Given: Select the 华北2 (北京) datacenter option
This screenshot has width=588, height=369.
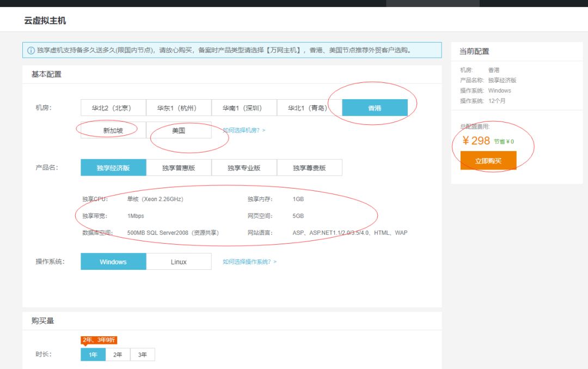Looking at the screenshot, I should point(113,108).
